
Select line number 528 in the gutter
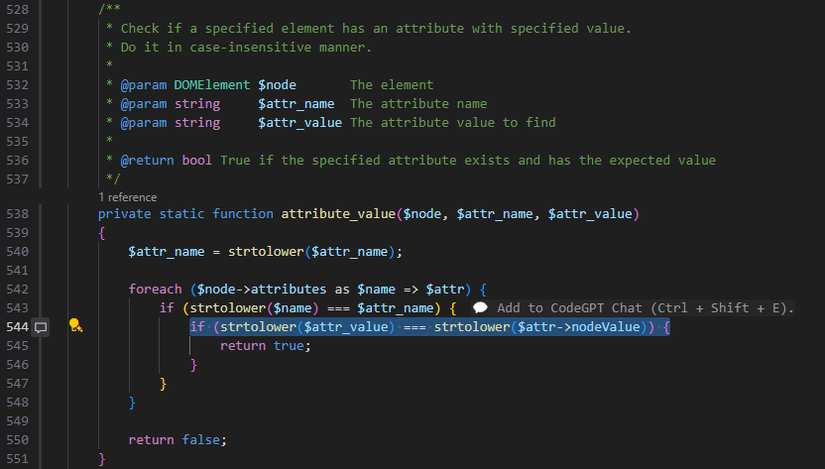pyautogui.click(x=18, y=9)
